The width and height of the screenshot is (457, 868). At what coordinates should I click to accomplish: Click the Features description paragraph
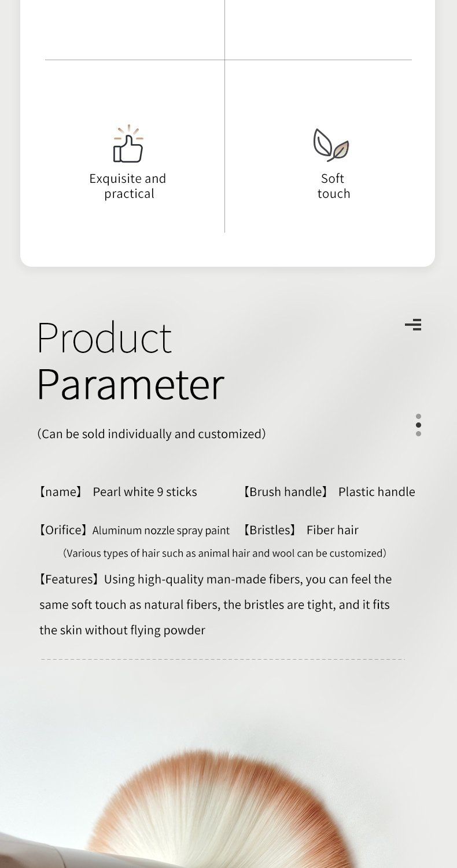pos(215,605)
